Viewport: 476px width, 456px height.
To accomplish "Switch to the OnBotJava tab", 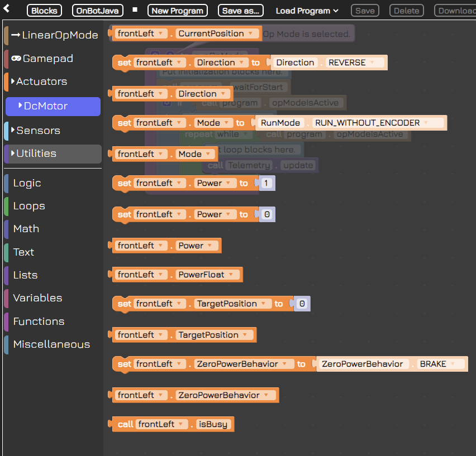I will 97,9.
